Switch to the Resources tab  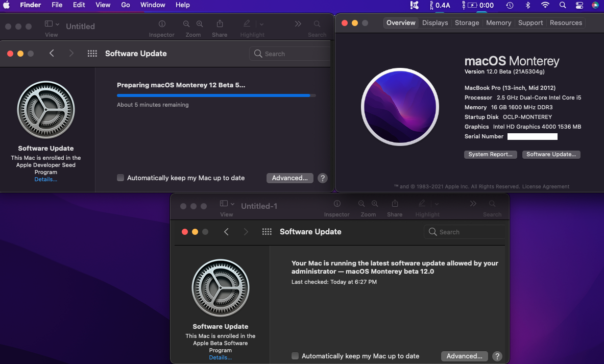click(566, 23)
